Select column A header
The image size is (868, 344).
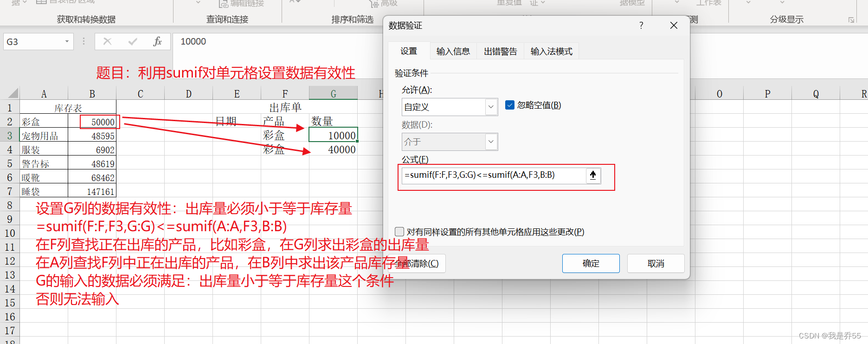click(44, 93)
